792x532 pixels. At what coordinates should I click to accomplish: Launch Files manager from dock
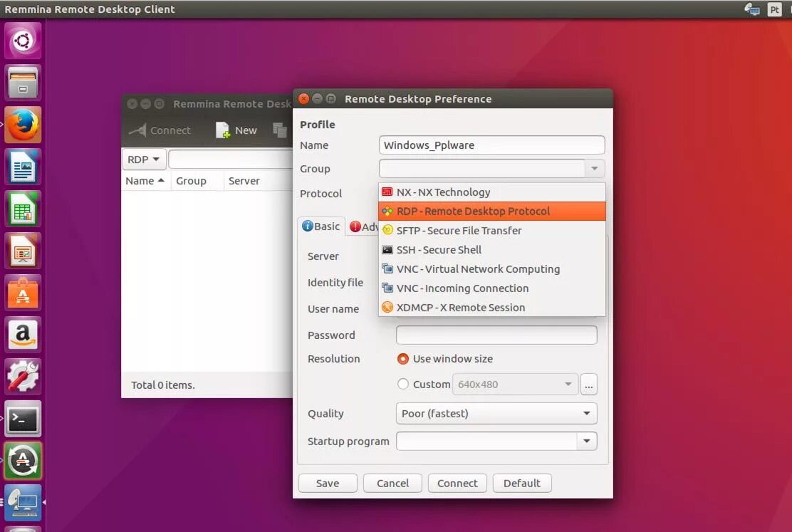(x=23, y=83)
